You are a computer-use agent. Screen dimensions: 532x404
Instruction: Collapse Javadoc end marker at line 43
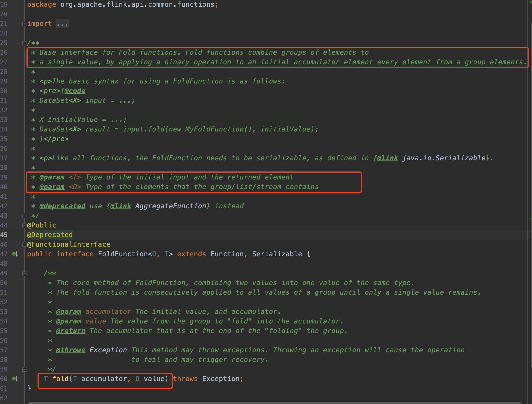24,216
